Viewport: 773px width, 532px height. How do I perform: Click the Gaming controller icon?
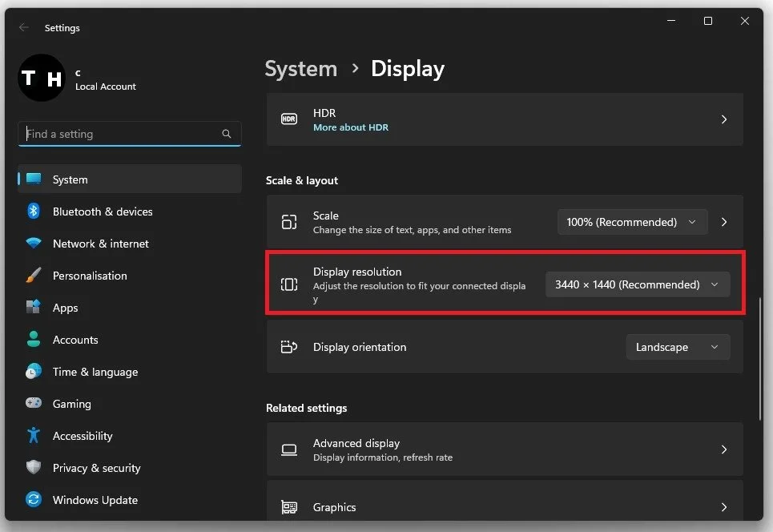tap(34, 403)
